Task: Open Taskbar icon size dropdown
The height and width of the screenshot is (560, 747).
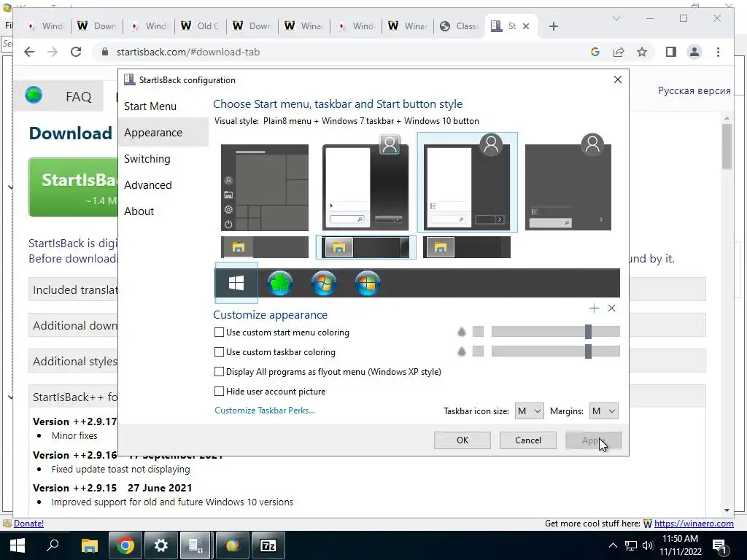Action: [x=529, y=411]
